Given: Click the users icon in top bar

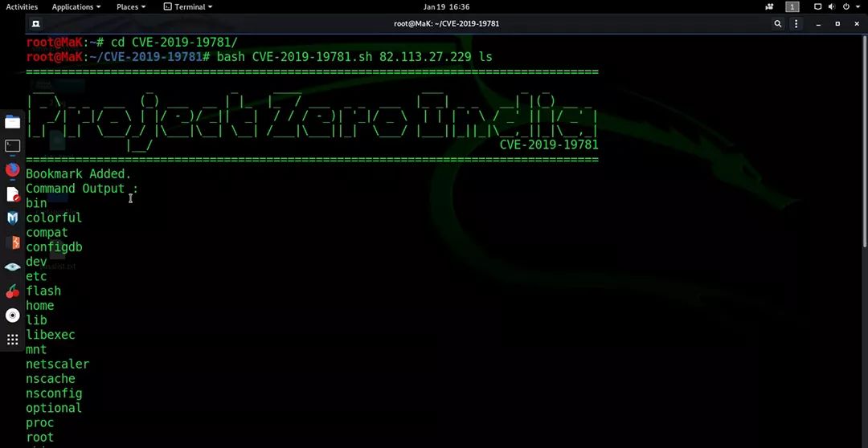Looking at the screenshot, I should tap(769, 6).
